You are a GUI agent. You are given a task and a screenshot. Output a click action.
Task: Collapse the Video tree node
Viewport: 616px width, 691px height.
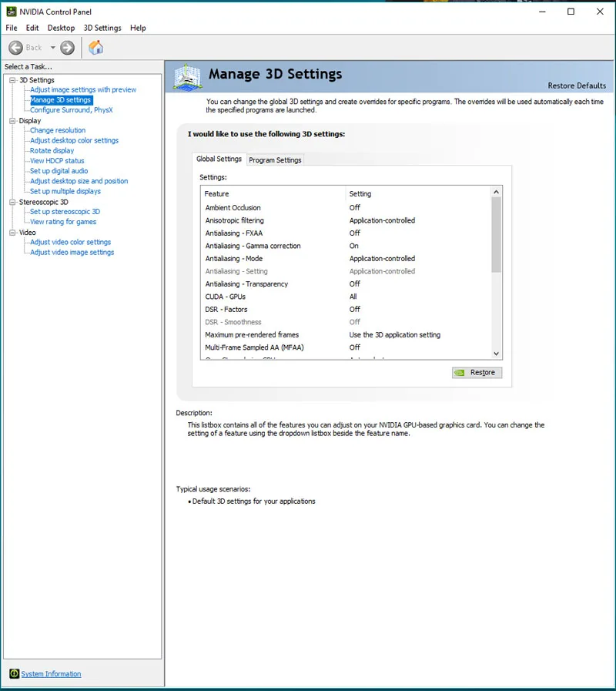pos(12,233)
